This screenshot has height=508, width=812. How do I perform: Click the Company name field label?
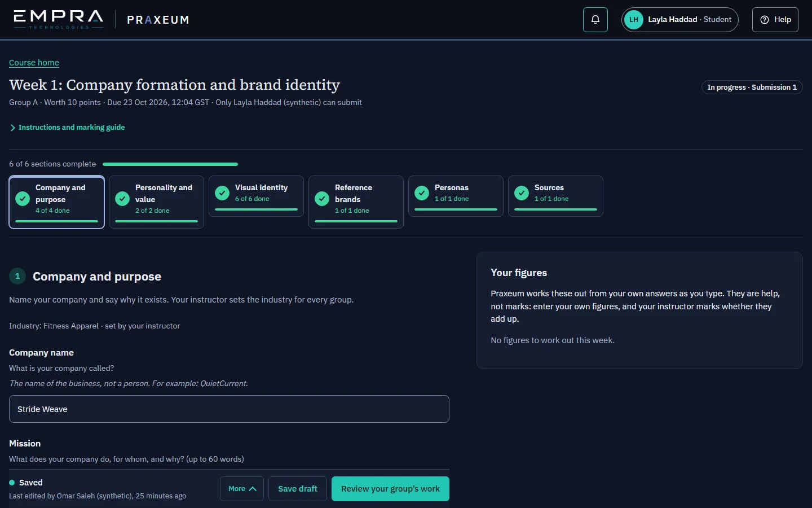coord(41,353)
